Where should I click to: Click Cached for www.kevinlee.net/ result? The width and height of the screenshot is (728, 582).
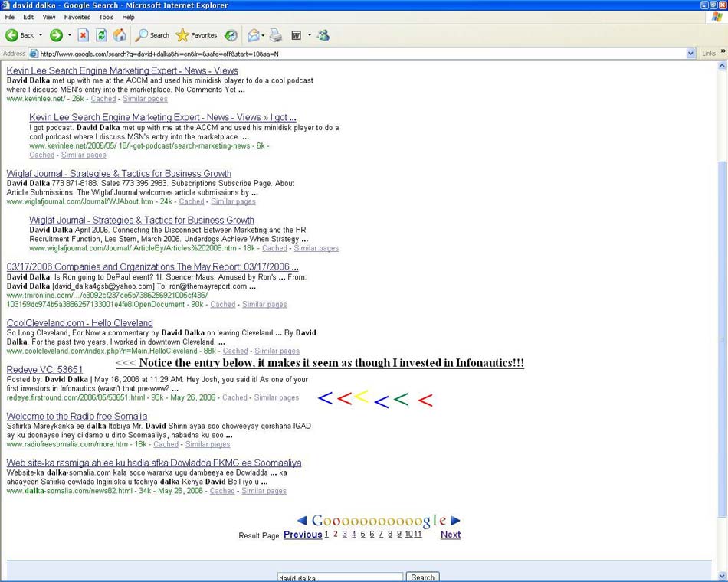(103, 99)
